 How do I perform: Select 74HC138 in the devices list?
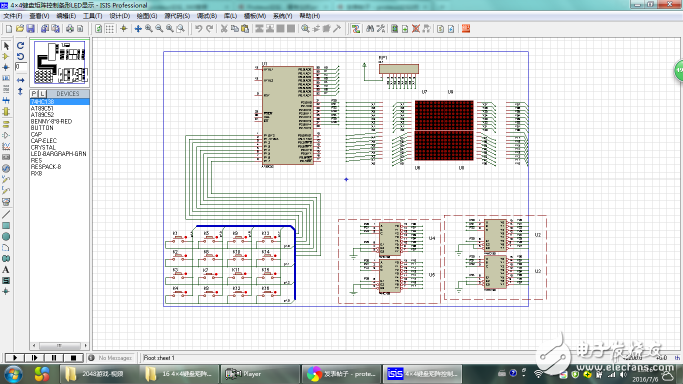click(x=60, y=101)
